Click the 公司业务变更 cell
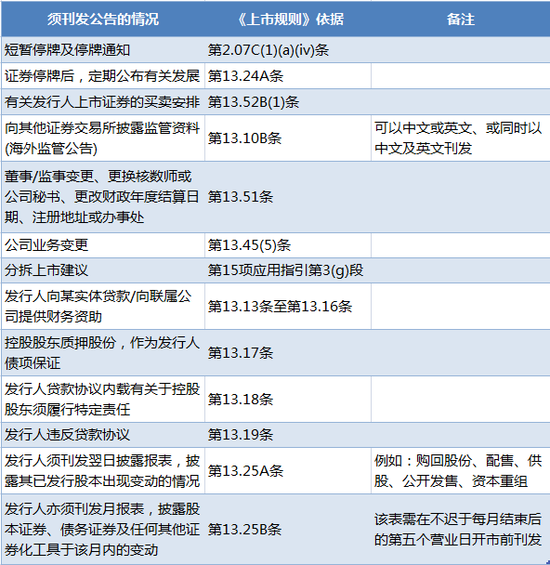550x565 pixels. point(103,245)
